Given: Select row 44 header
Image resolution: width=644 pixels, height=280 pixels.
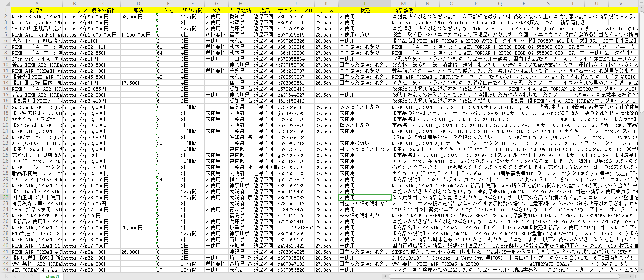Looking at the screenshot, I should [6, 270].
